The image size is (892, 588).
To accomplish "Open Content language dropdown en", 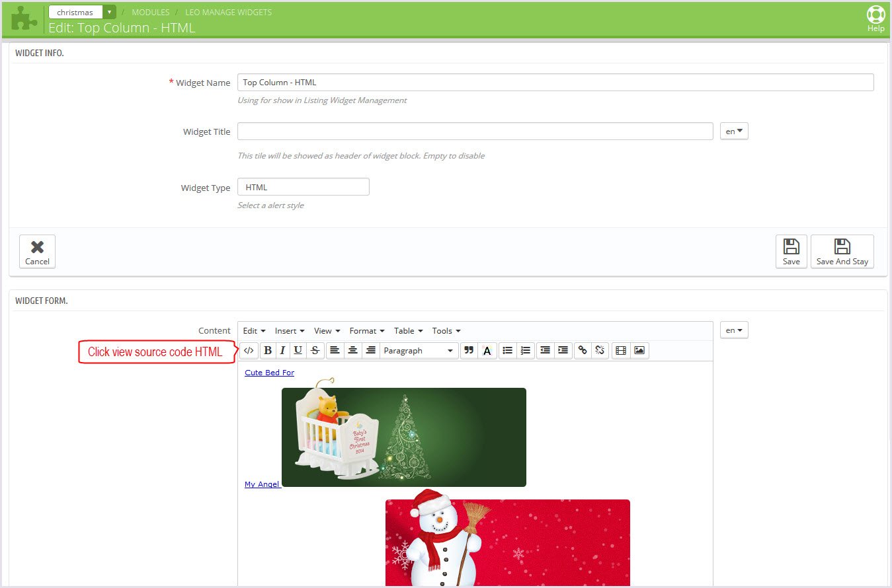I will [x=734, y=330].
